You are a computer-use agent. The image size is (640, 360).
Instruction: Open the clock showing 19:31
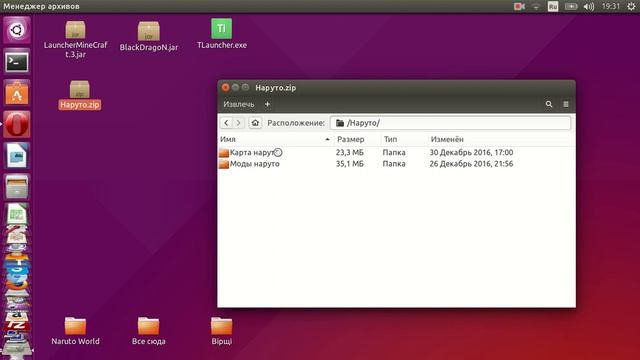[x=611, y=7]
